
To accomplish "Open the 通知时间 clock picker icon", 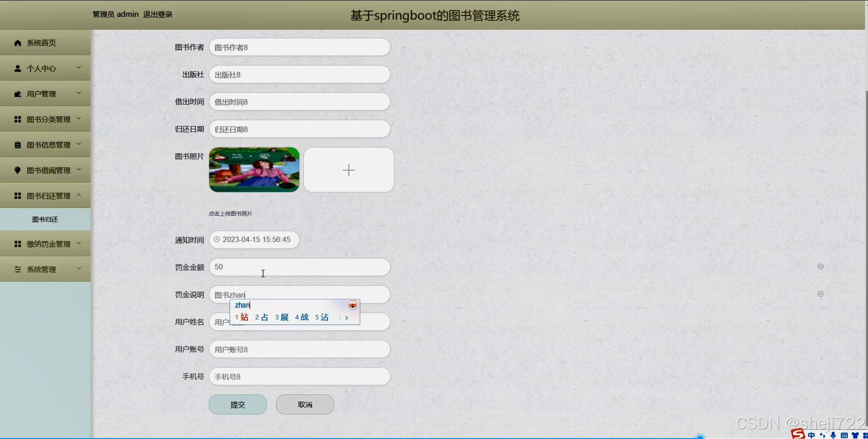I will (x=217, y=239).
